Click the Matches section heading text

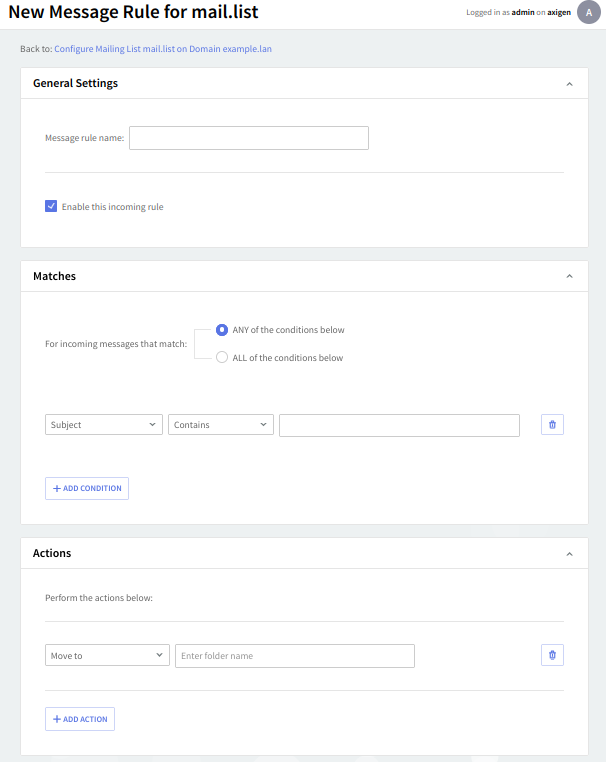[x=54, y=276]
